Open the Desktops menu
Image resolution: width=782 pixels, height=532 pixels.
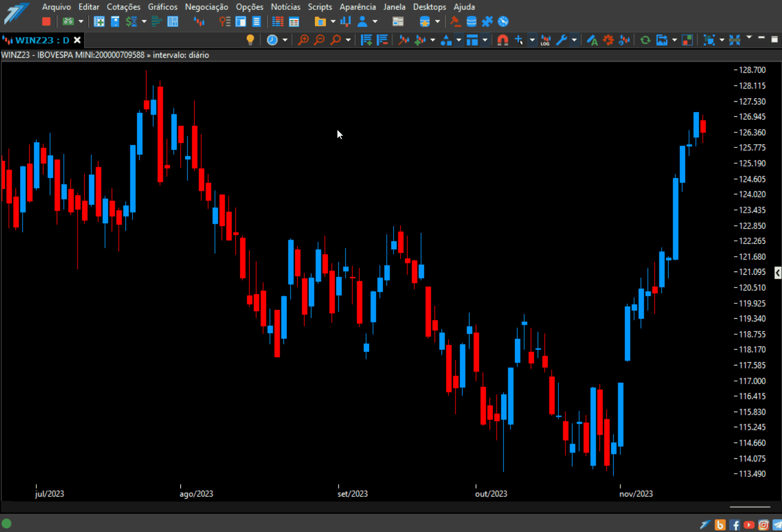click(x=430, y=7)
